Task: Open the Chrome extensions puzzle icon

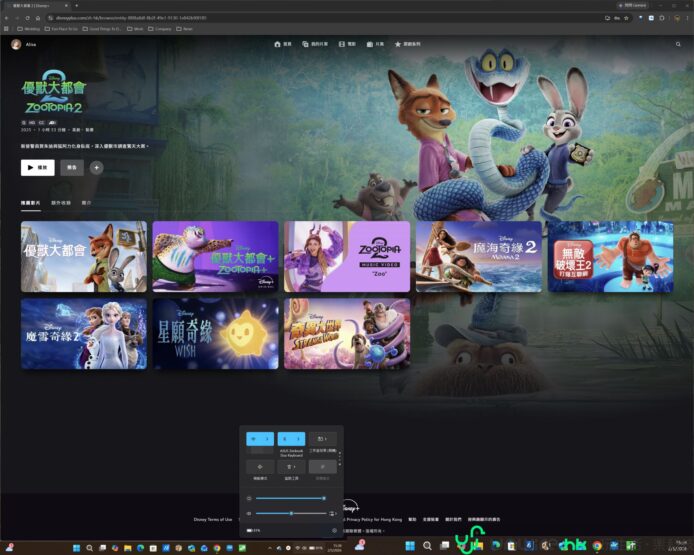Action: click(662, 18)
